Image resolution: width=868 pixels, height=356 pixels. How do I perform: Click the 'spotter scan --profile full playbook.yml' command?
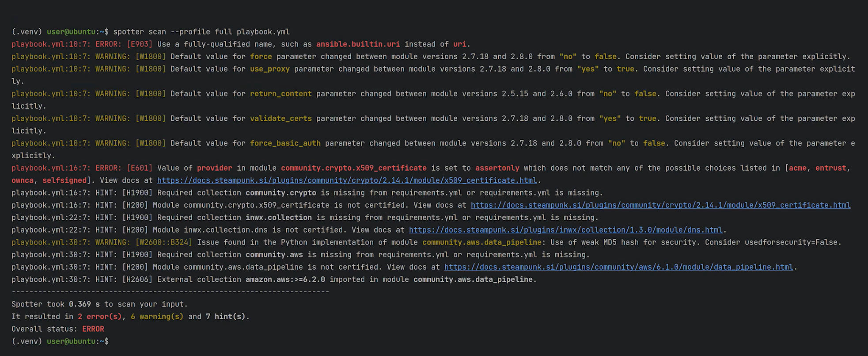coord(201,32)
